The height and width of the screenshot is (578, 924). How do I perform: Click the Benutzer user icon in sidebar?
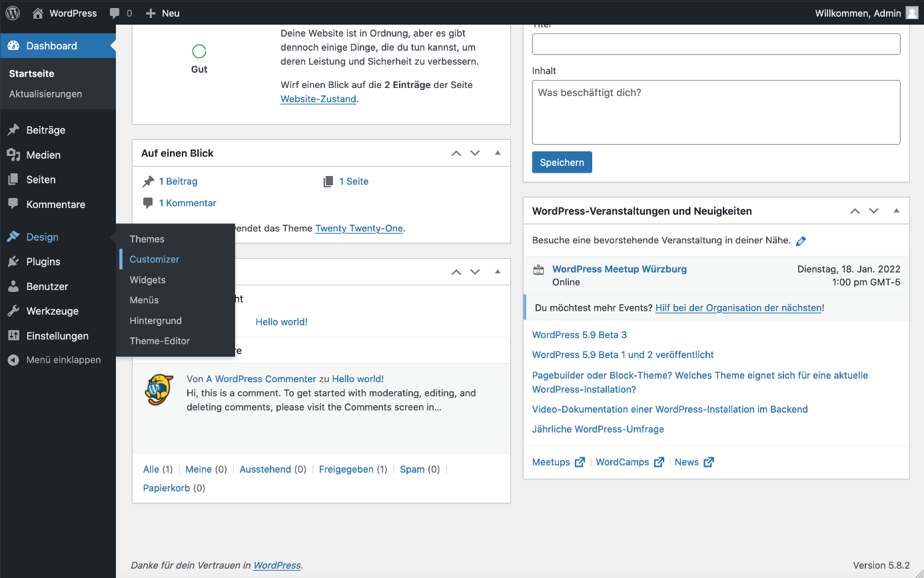click(x=13, y=286)
